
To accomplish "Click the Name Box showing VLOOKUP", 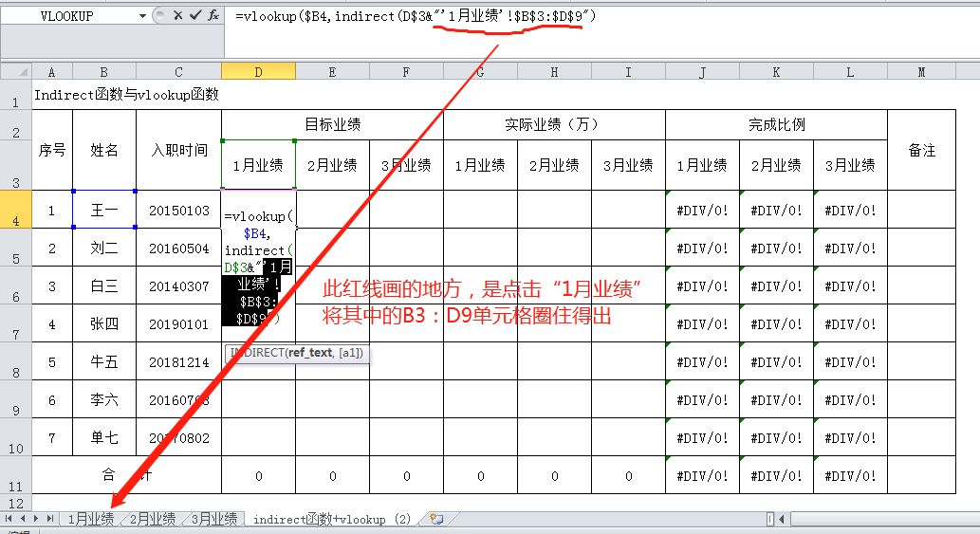I will [67, 16].
